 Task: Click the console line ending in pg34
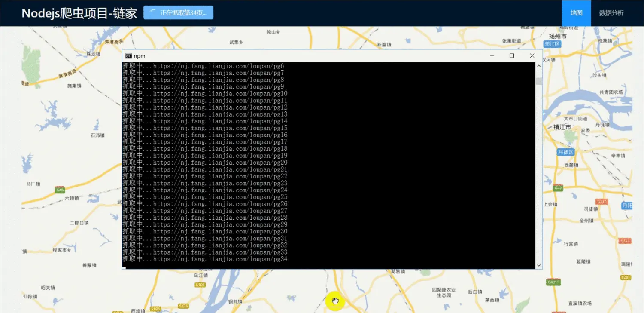[x=205, y=259]
